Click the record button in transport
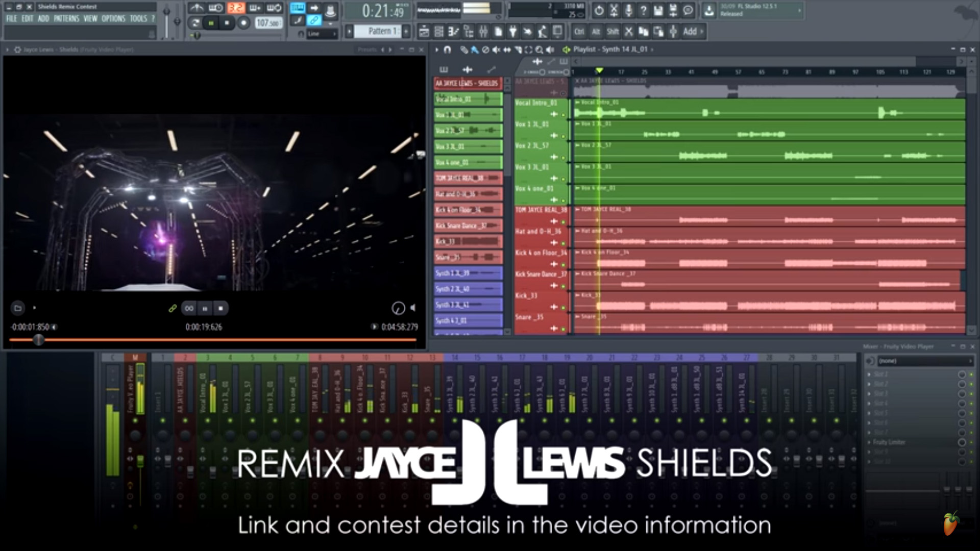The image size is (980, 551). (243, 23)
